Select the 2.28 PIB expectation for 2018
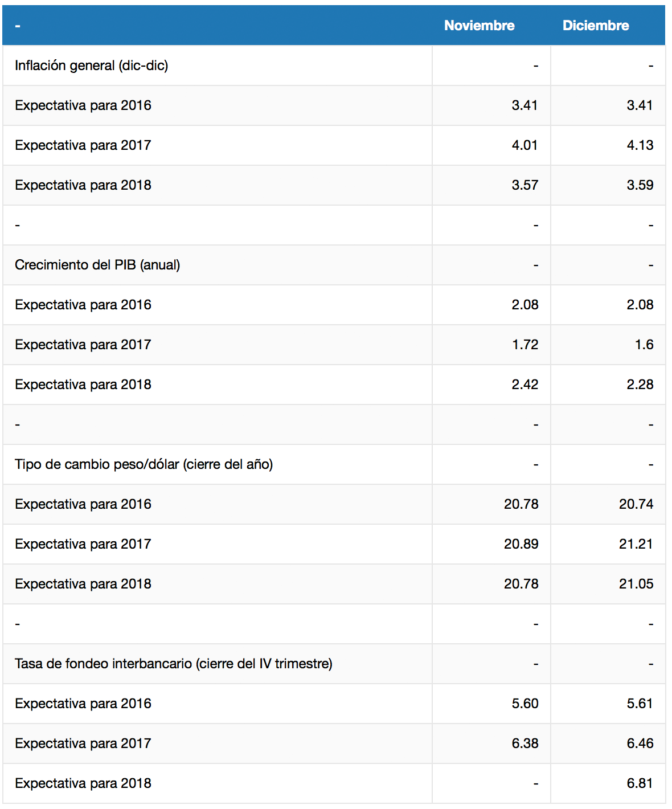This screenshot has height=809, width=672. (x=640, y=385)
